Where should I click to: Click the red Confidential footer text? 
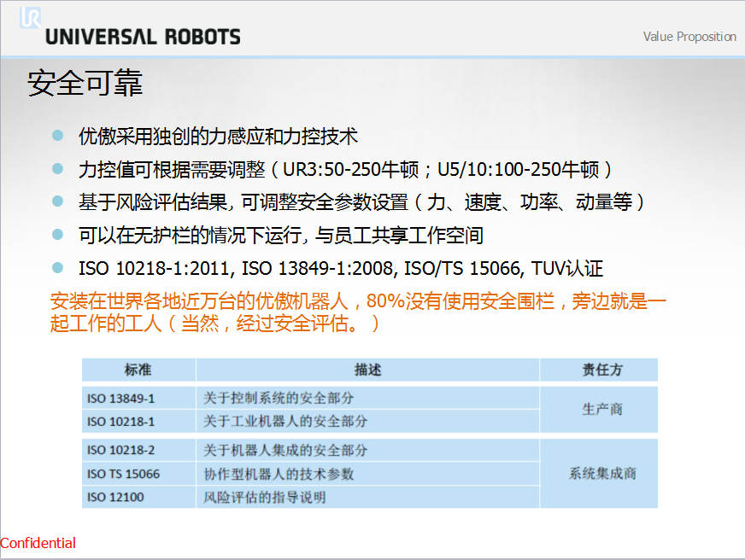tap(38, 543)
